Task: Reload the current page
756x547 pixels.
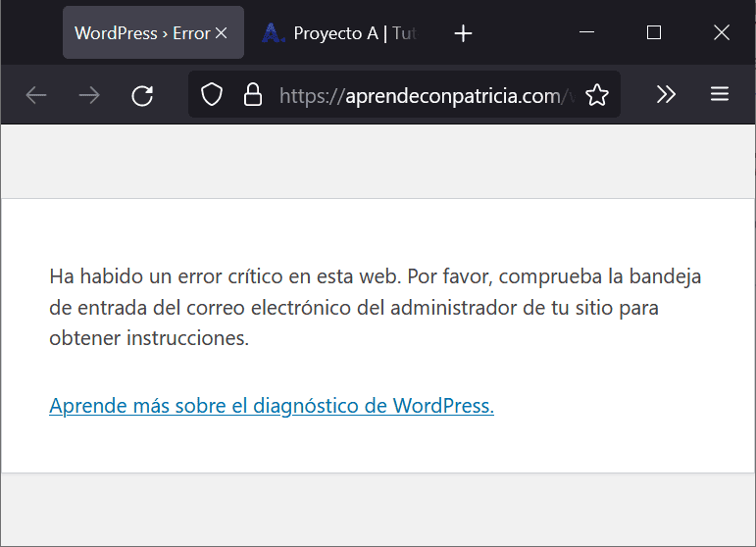Action: point(143,95)
